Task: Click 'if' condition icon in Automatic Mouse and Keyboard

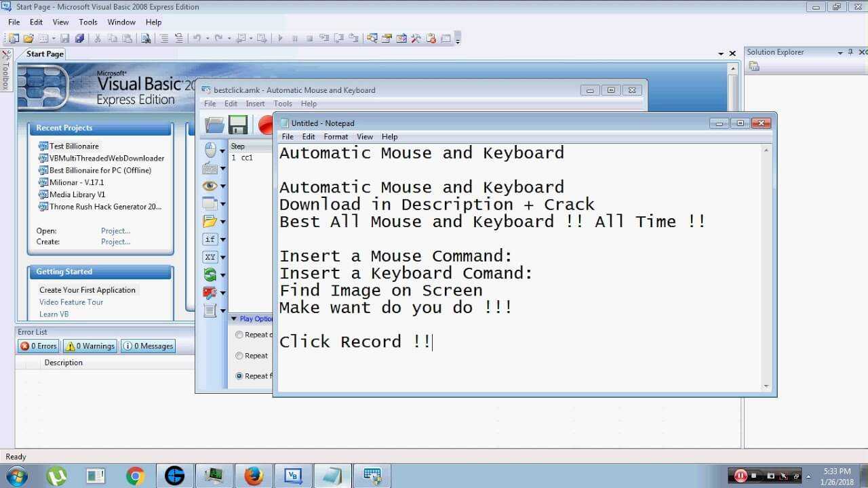Action: click(210, 239)
